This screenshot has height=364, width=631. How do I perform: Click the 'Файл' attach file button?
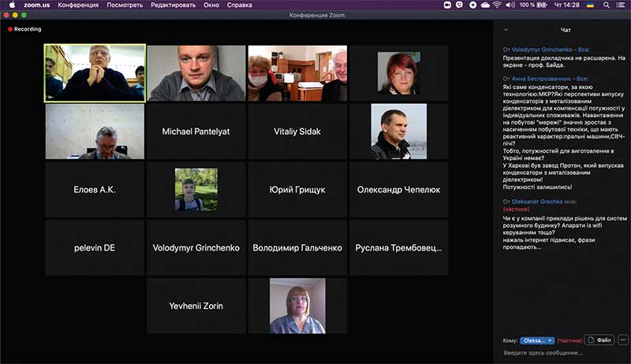point(600,340)
